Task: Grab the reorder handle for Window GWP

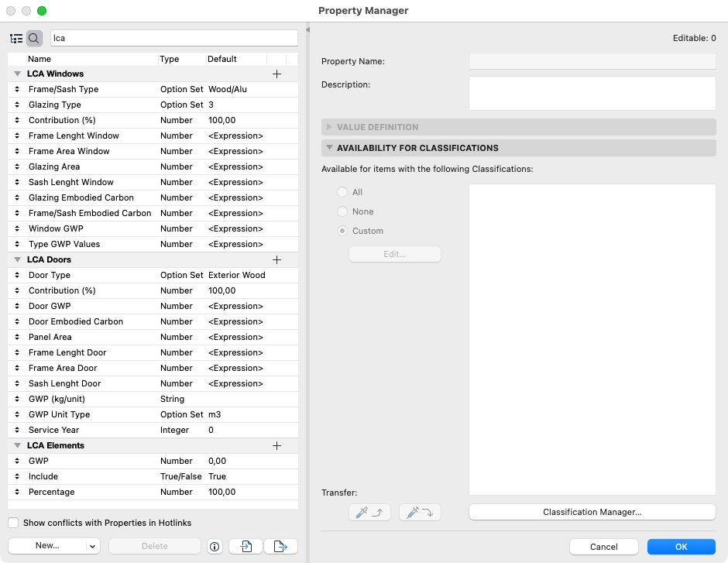Action: tap(17, 228)
